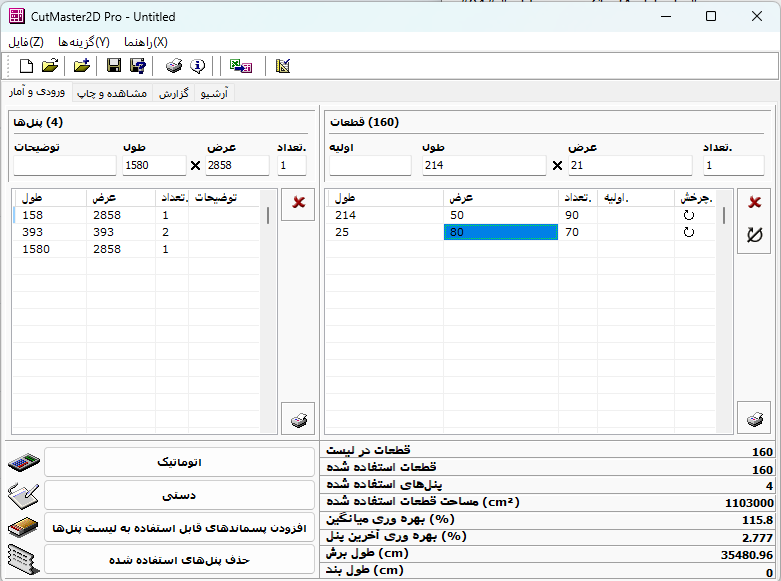Click the Excel export icon in the toolbar
This screenshot has height=581, width=781.
click(241, 66)
